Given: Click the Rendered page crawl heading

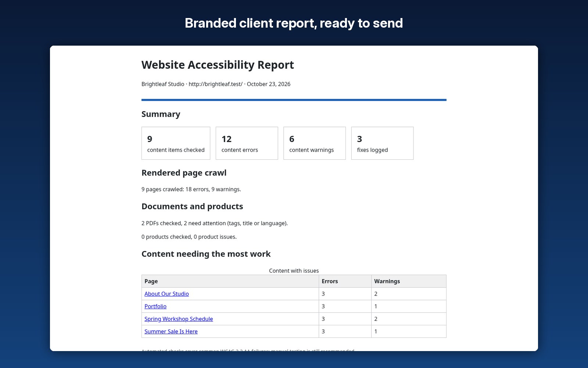Looking at the screenshot, I should [184, 173].
